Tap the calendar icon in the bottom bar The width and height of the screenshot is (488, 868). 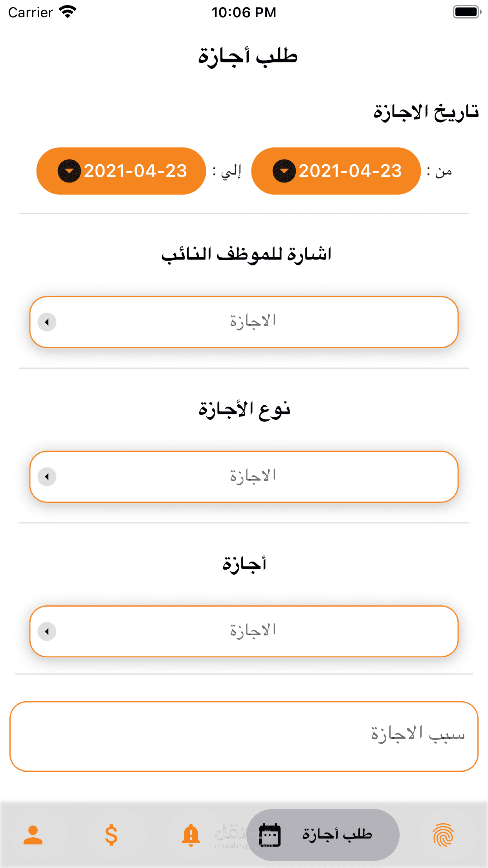coord(270,835)
